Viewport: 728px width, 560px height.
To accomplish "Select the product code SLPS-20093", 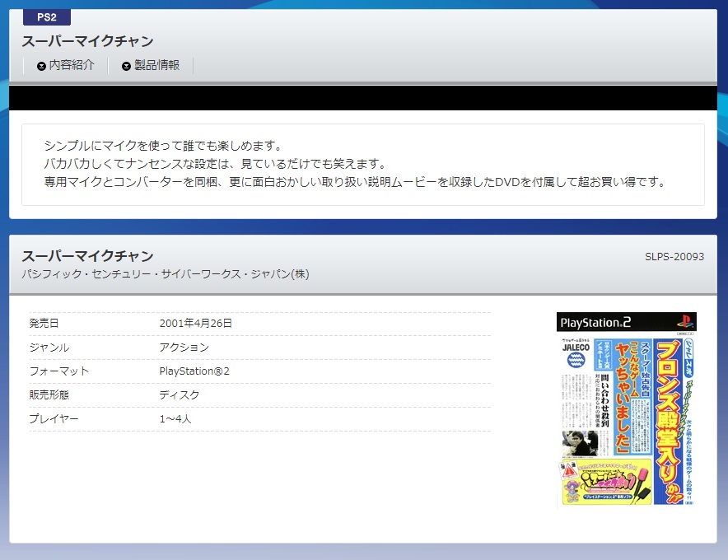I will [674, 257].
